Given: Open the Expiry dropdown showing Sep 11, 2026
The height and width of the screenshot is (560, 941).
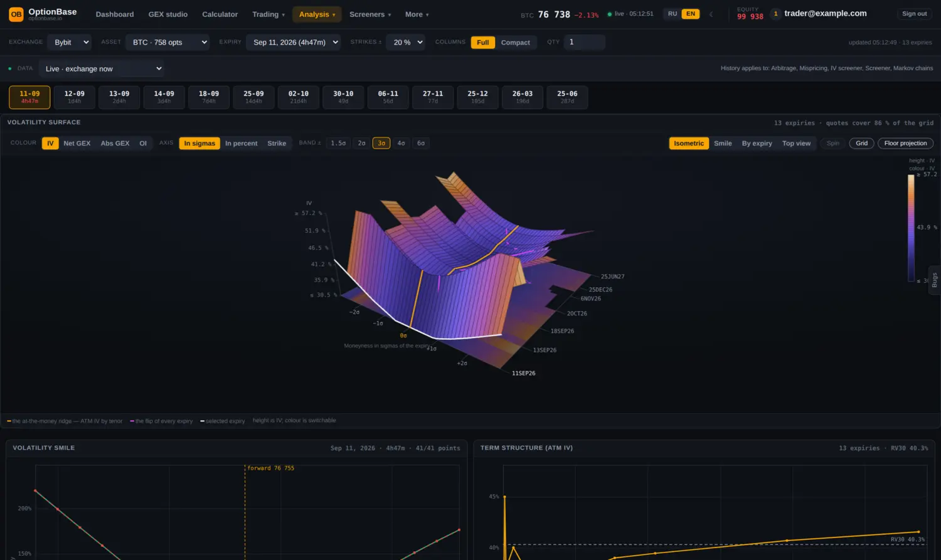Looking at the screenshot, I should click(293, 42).
